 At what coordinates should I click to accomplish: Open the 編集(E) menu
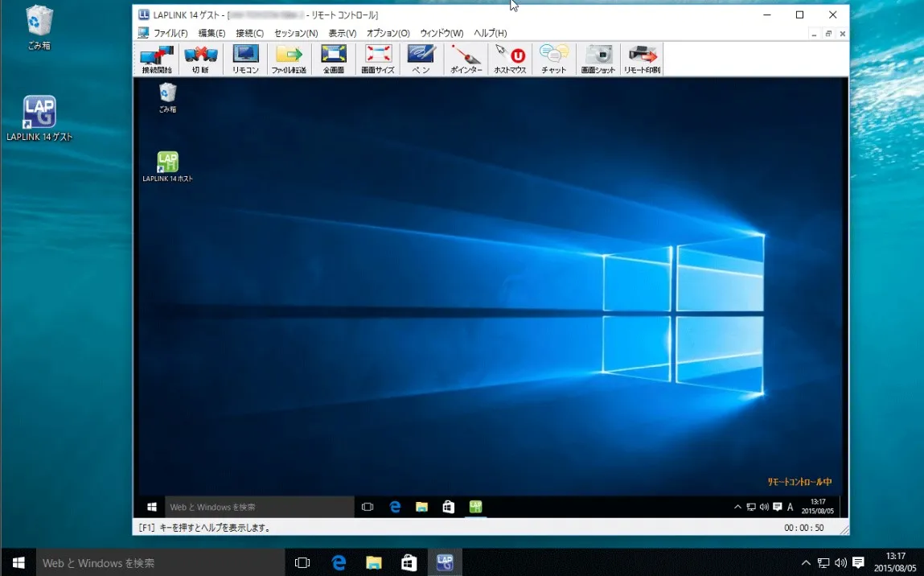pos(211,33)
